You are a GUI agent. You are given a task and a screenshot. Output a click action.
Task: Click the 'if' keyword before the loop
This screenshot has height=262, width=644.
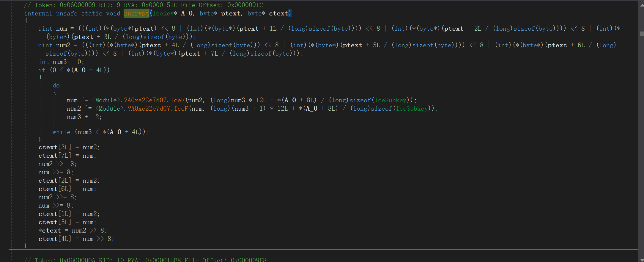42,70
